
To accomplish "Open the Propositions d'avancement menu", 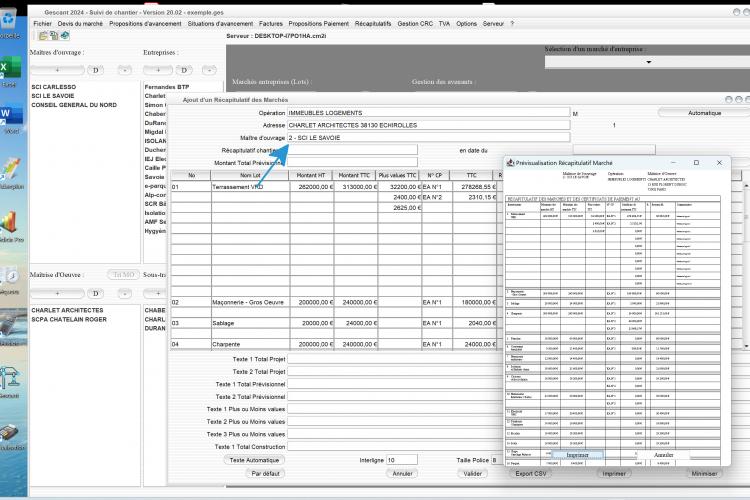I will pyautogui.click(x=145, y=23).
